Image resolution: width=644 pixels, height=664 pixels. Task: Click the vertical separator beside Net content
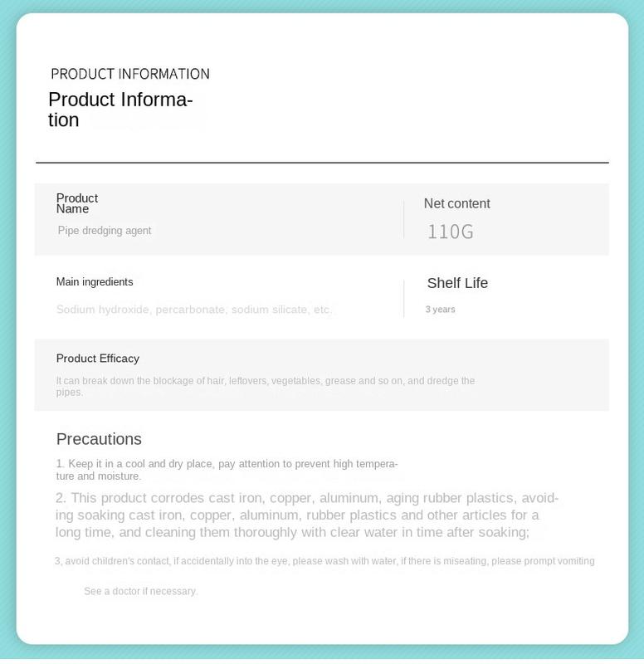click(404, 220)
